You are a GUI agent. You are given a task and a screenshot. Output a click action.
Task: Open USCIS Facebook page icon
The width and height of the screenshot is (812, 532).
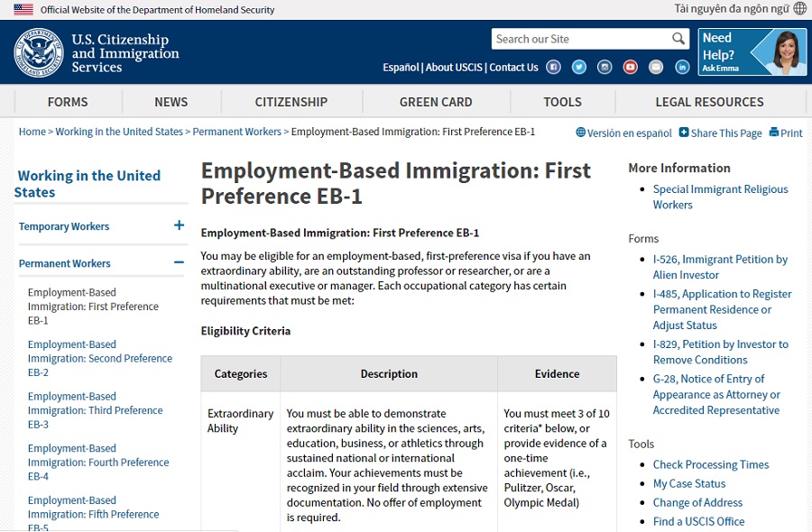(553, 68)
